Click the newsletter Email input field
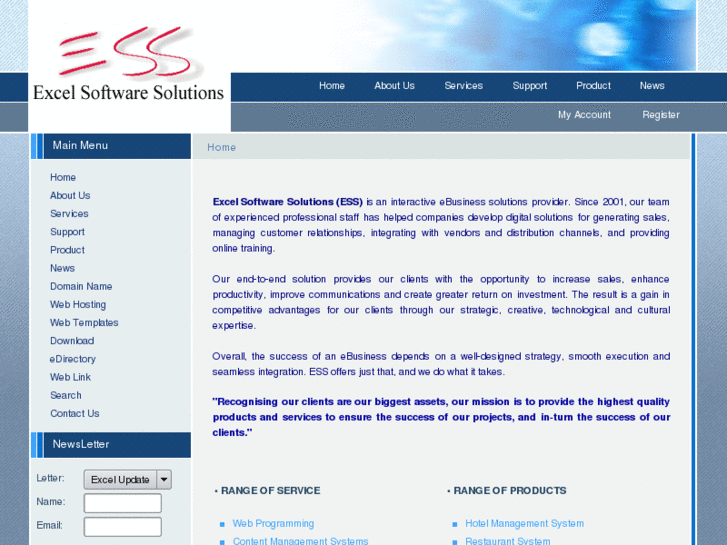This screenshot has height=545, width=727. tap(122, 527)
